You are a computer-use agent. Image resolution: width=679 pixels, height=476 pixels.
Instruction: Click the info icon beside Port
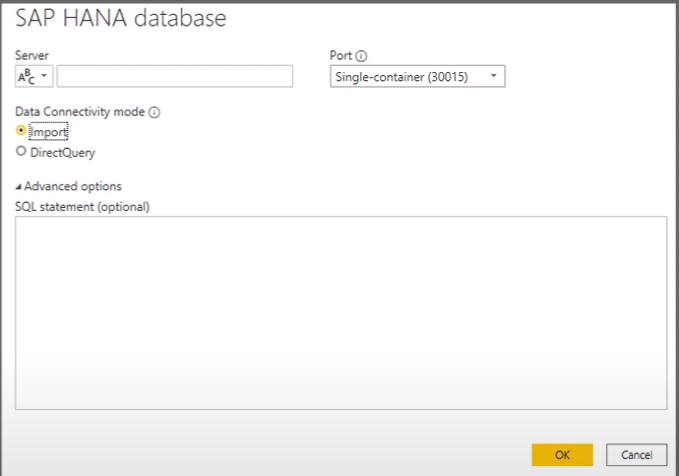(361, 56)
